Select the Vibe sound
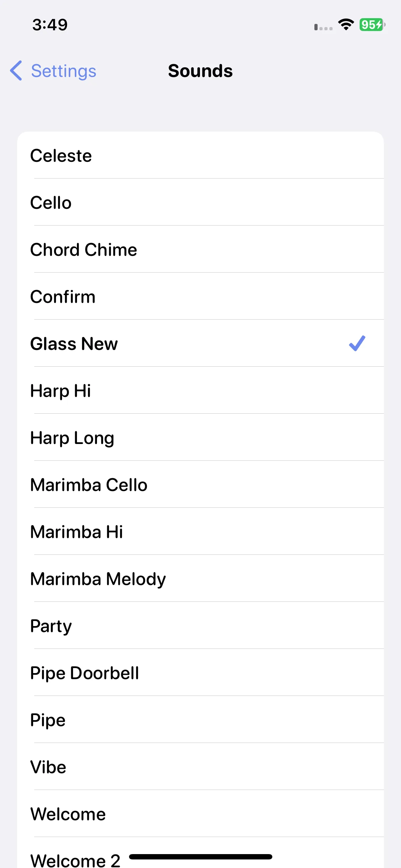 200,766
